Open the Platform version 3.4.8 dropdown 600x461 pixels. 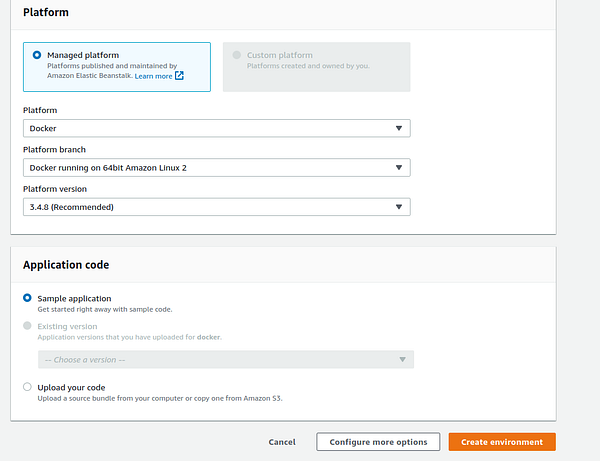coord(217,207)
